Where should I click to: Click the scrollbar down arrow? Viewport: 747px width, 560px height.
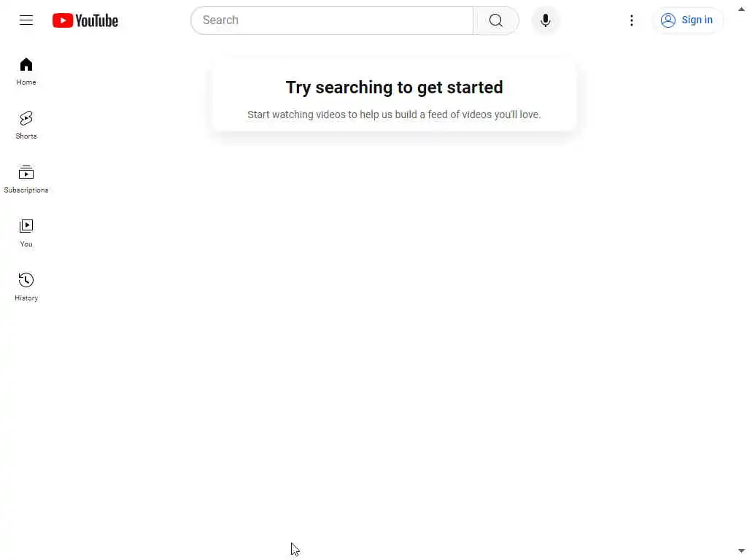click(x=741, y=551)
